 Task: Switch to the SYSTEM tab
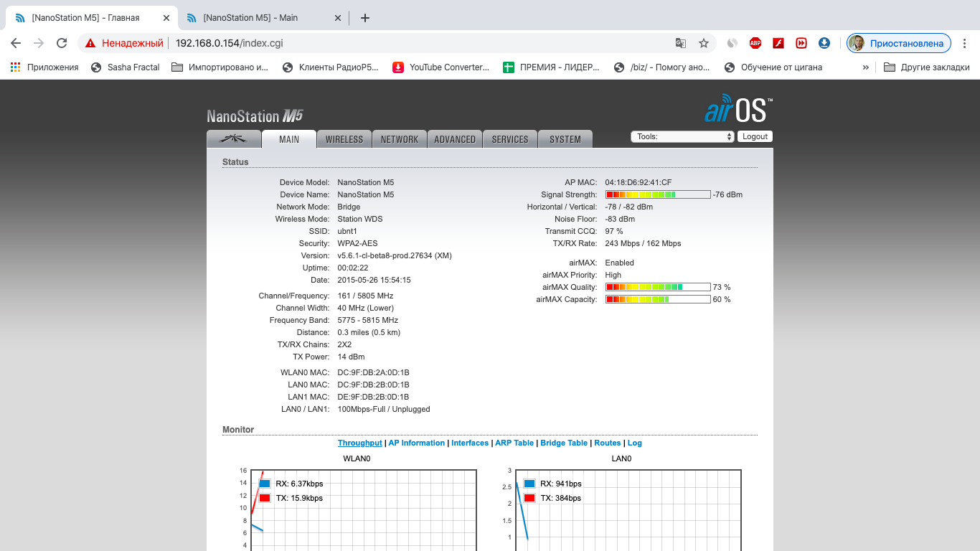(565, 139)
